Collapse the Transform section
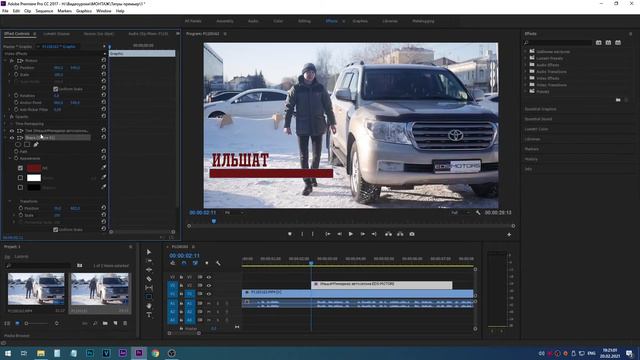640x360 pixels. tap(10, 201)
